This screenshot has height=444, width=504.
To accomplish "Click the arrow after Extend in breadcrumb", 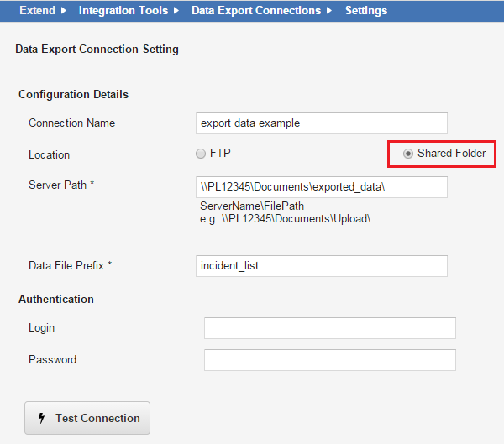I will click(x=64, y=11).
